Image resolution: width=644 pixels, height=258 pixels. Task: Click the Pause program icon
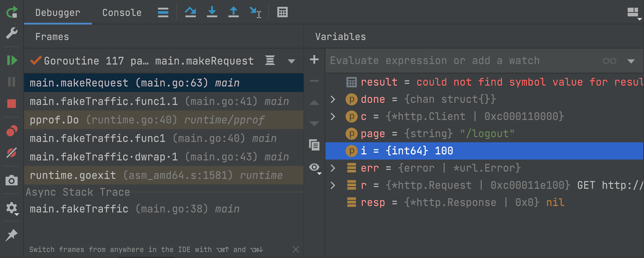(x=12, y=82)
